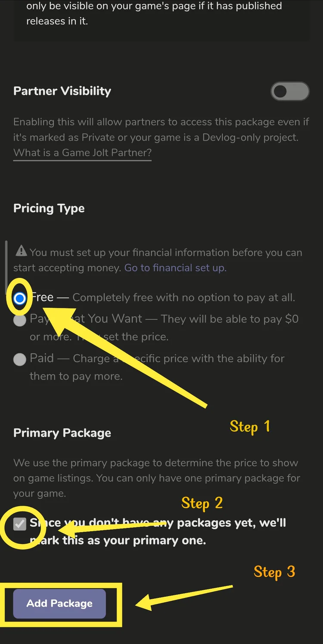
Task: Click the warning triangle icon
Action: coord(21,251)
